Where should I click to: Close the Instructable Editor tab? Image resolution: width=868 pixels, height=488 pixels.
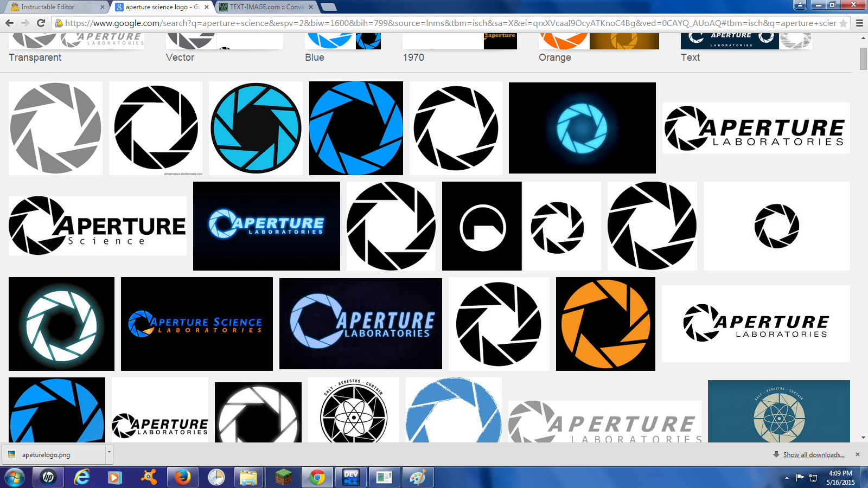coord(103,7)
